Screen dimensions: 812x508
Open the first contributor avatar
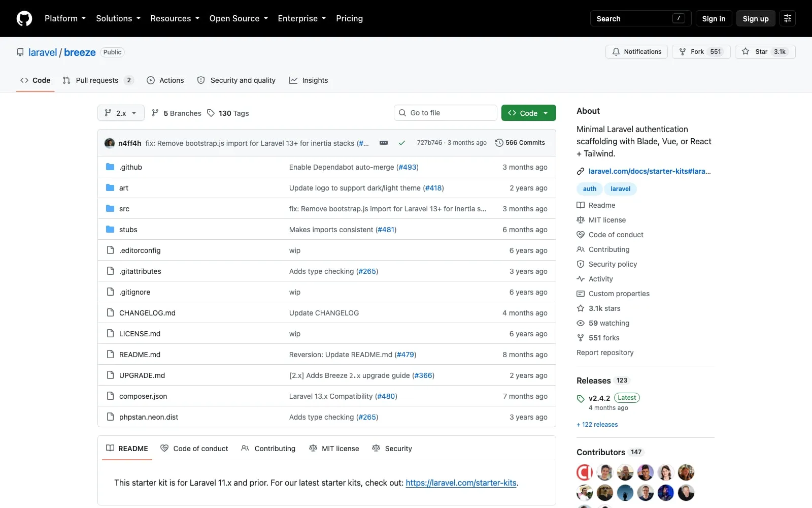tap(585, 472)
